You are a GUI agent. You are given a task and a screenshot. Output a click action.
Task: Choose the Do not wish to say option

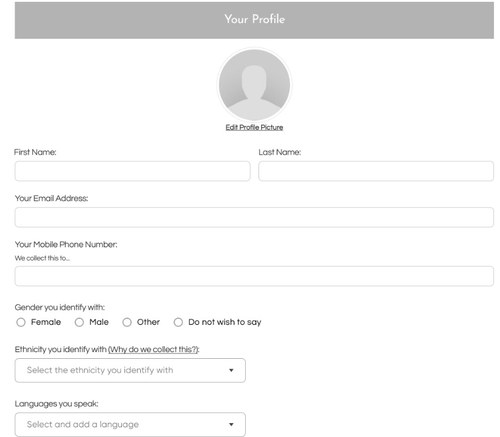178,322
